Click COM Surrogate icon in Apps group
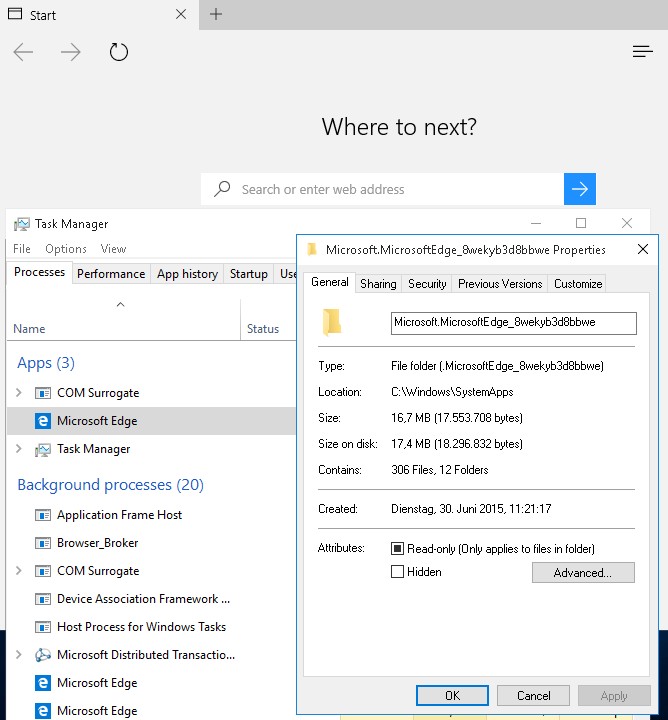The image size is (668, 720). 43,393
